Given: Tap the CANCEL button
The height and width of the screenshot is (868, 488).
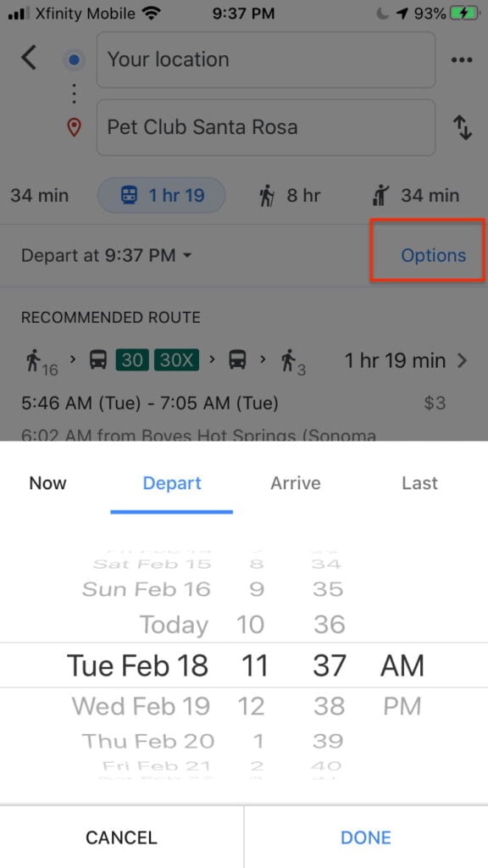Looking at the screenshot, I should coord(121,837).
